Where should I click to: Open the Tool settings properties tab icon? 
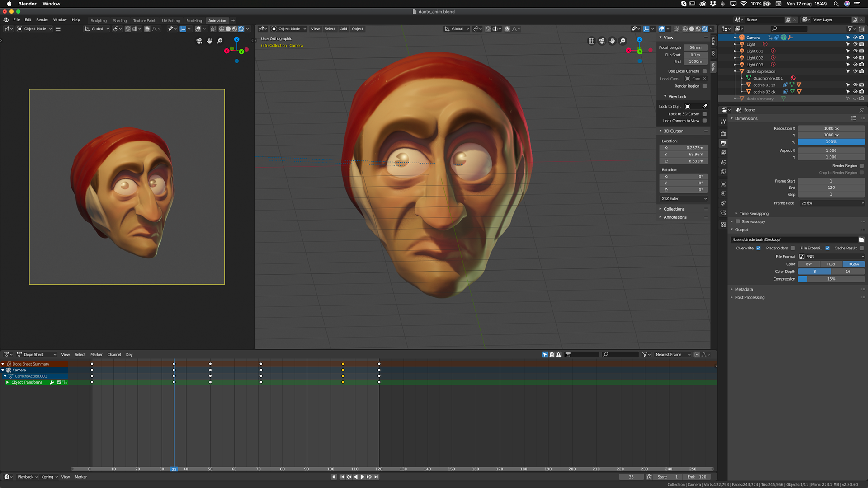pos(723,122)
